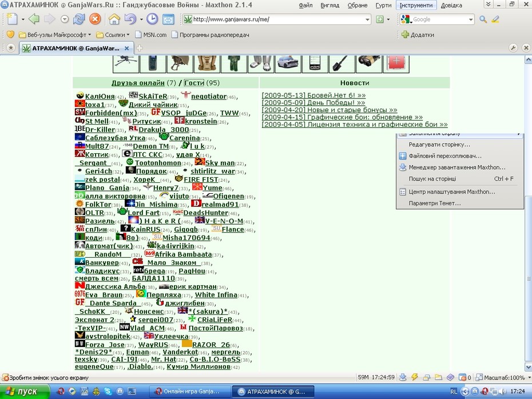Click the MSN.com bookmark

pos(151,34)
